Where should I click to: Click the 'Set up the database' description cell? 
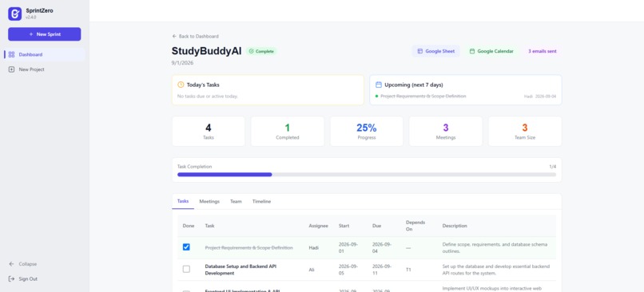pyautogui.click(x=495, y=270)
